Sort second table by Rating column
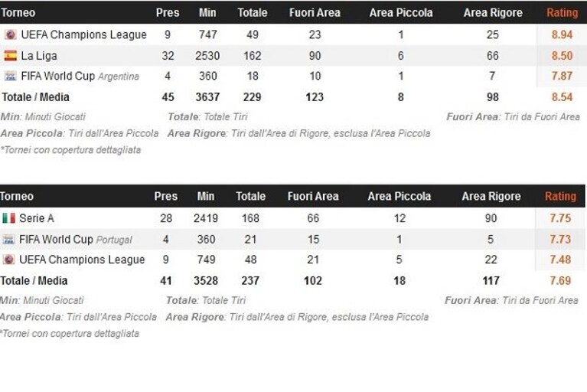 (560, 196)
